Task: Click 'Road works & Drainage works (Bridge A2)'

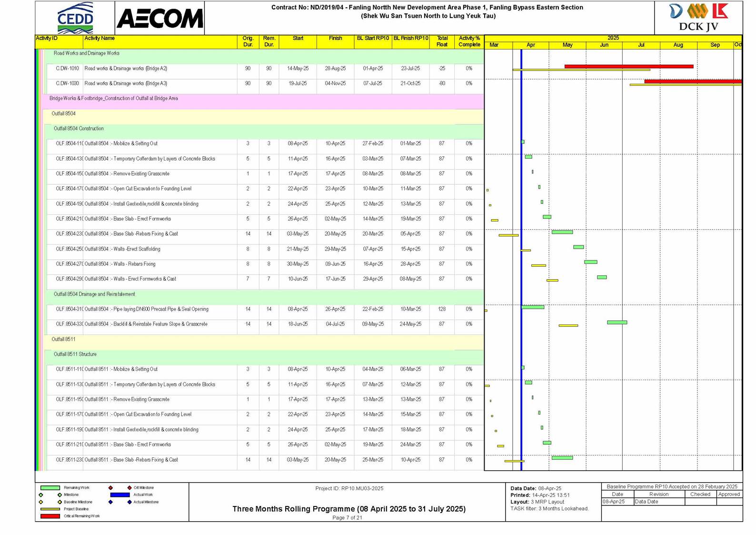Action: pos(126,69)
